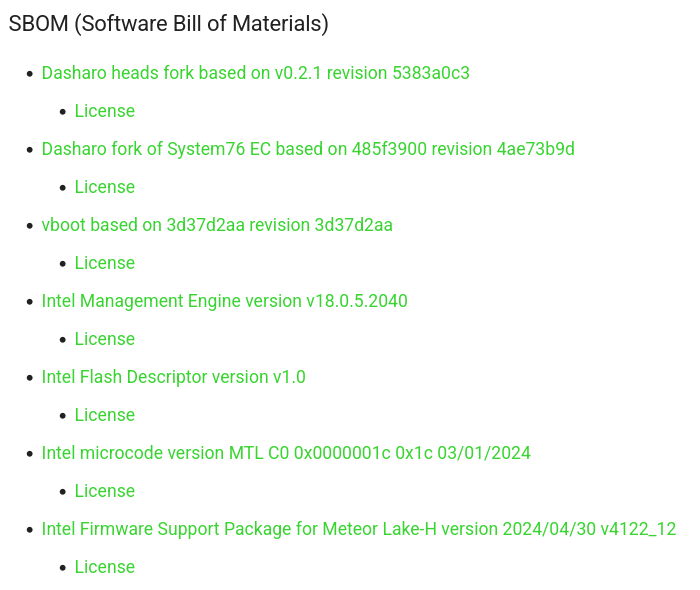This screenshot has width=700, height=590.
Task: Click License under the vboot entry
Action: pyautogui.click(x=104, y=263)
